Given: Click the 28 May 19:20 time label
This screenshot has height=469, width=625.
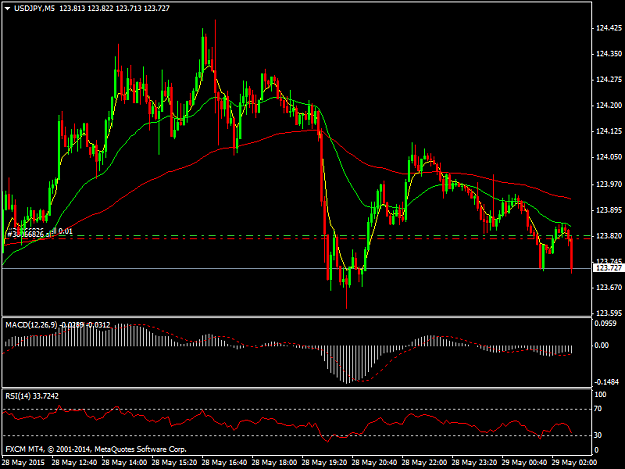Looking at the screenshot, I should [x=324, y=463].
